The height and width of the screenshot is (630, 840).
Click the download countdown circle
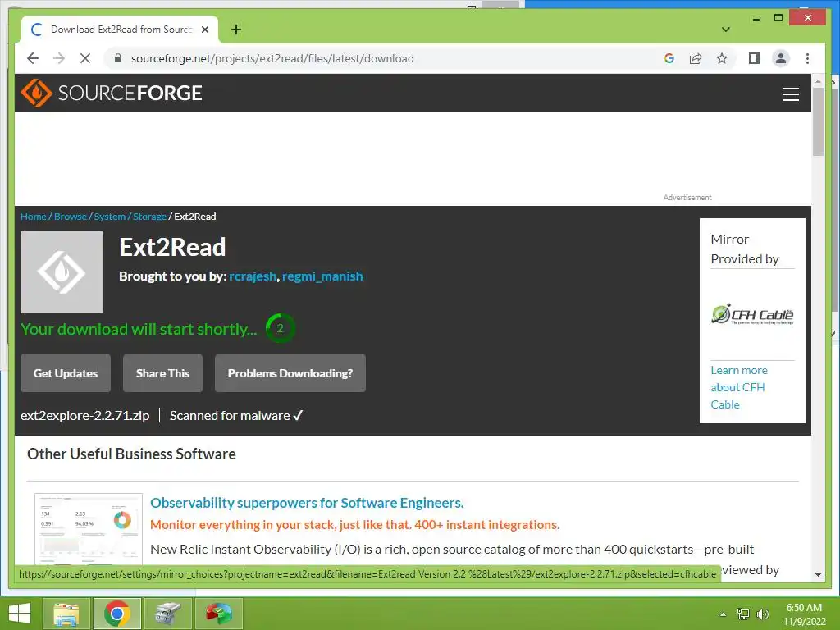tap(281, 328)
